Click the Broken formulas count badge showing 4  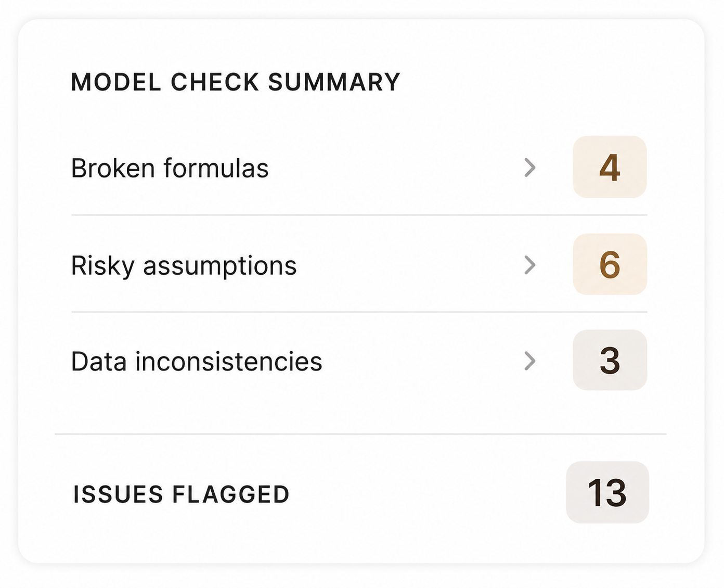pyautogui.click(x=610, y=168)
